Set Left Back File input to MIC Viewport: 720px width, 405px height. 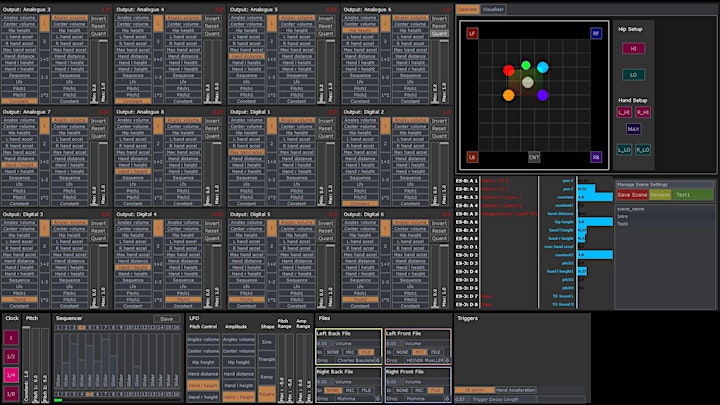pyautogui.click(x=349, y=352)
